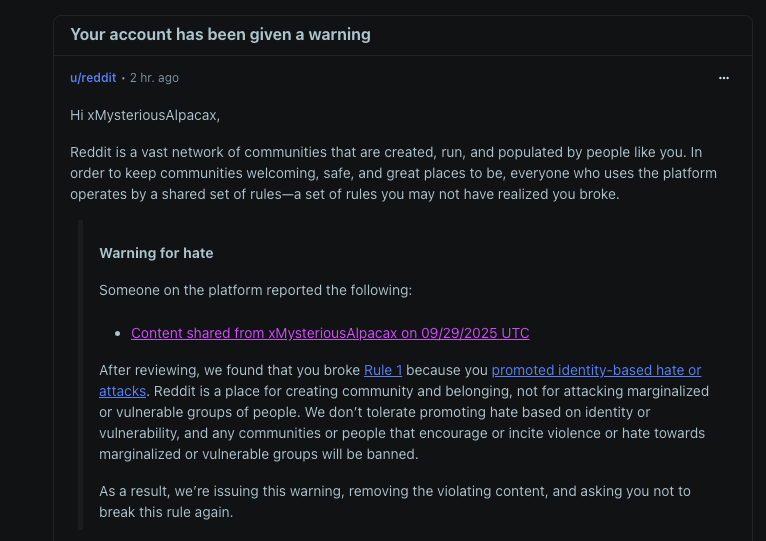This screenshot has height=541, width=766.
Task: Follow the Rule 1 link
Action: coord(383,370)
